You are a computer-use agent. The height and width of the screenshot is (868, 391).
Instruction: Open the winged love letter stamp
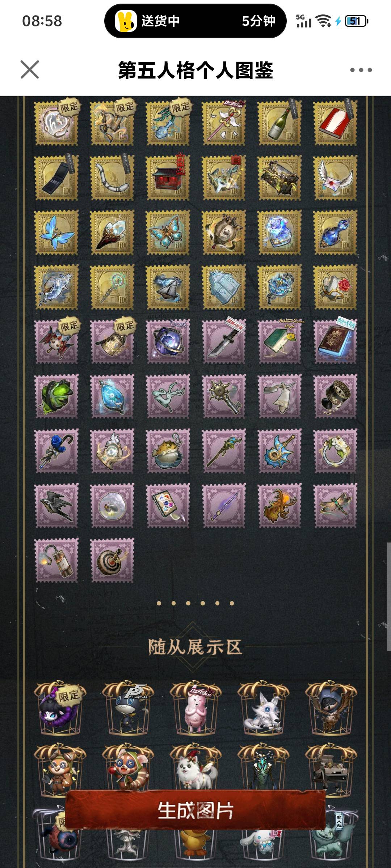point(335,178)
